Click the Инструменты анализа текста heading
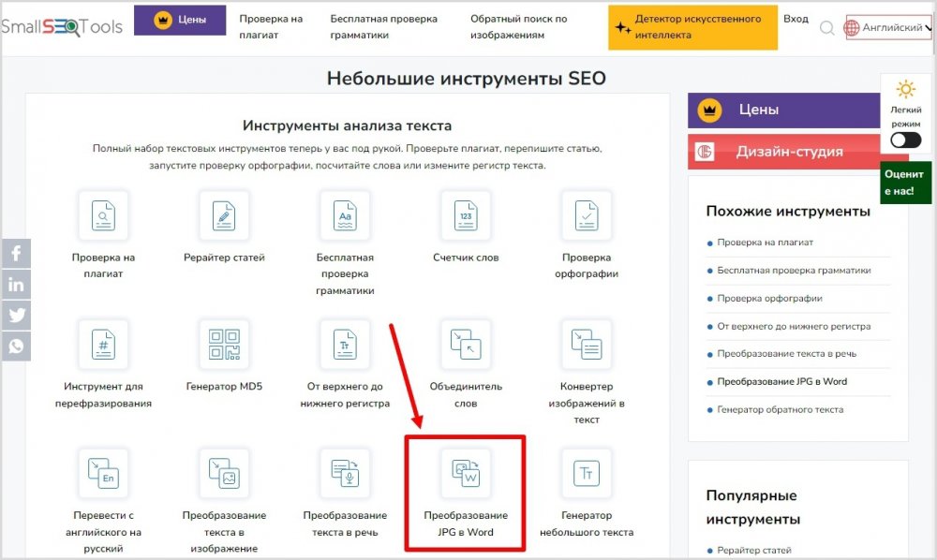 click(x=348, y=126)
